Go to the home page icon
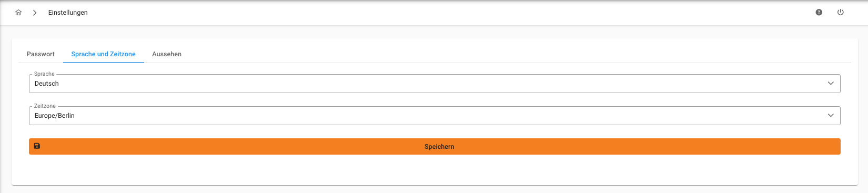 click(18, 13)
